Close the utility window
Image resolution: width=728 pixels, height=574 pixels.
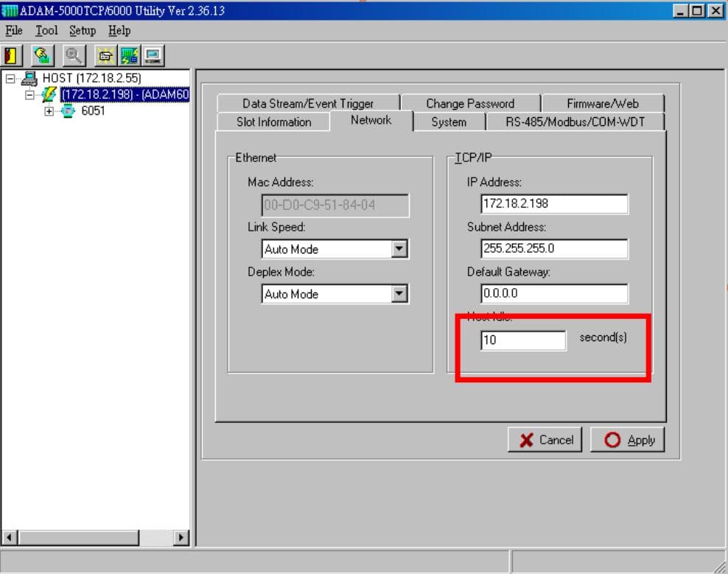click(715, 10)
